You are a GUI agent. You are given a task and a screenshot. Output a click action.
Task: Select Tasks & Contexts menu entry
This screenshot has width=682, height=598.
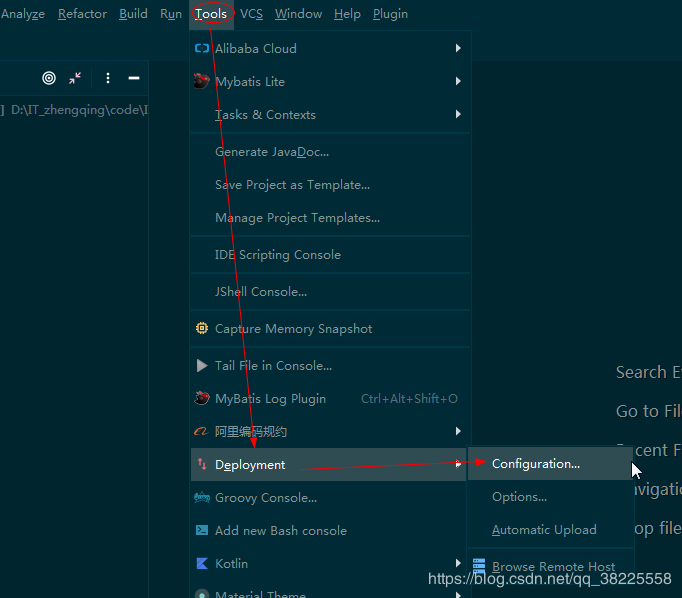click(x=331, y=115)
